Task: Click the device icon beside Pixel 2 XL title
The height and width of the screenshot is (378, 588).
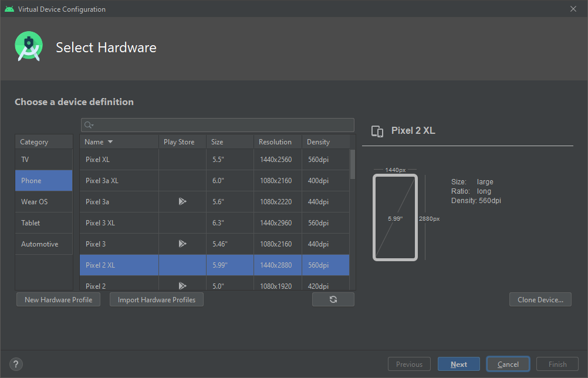Action: [377, 131]
